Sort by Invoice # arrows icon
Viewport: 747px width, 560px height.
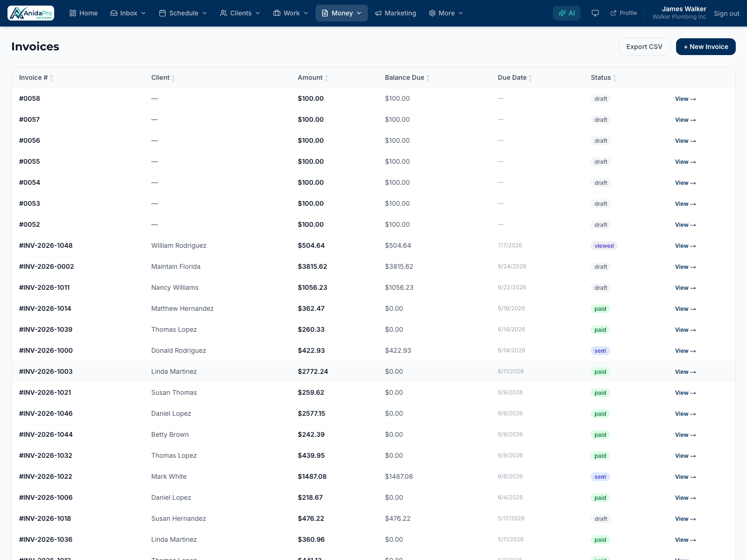(51, 78)
